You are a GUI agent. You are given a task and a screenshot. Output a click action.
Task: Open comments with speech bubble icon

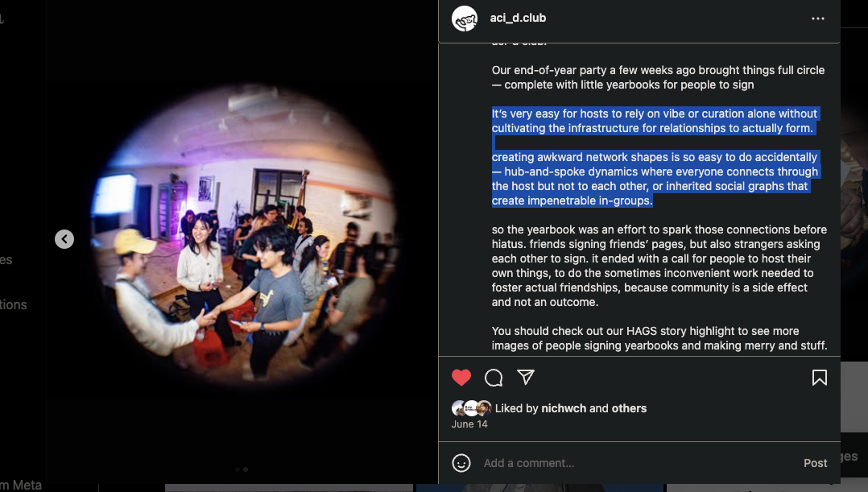coord(494,378)
